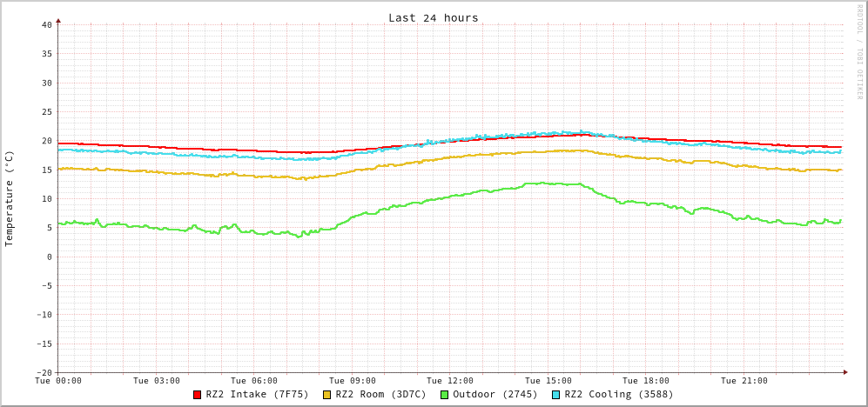This screenshot has width=868, height=407.
Task: Click the 40 value on the temperature axis
Action: point(46,24)
